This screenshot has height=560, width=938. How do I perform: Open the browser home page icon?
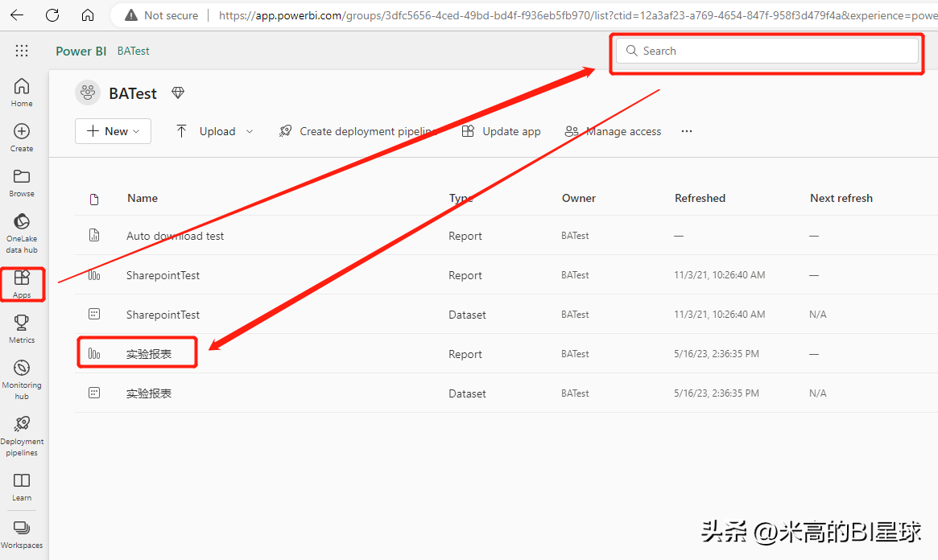pos(88,15)
